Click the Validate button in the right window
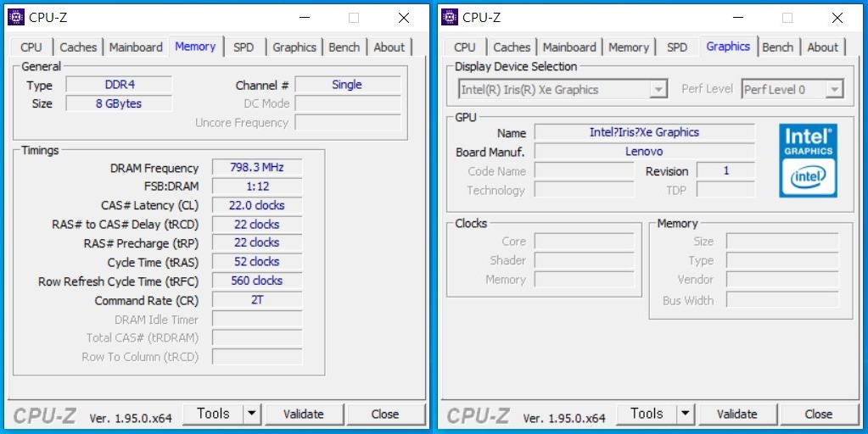Screen dimensions: 868x434 click(x=736, y=415)
